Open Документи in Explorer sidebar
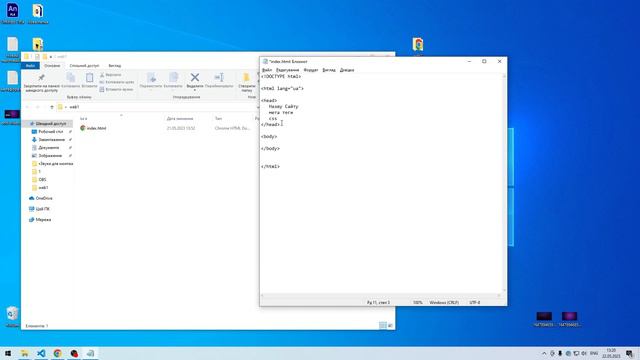640x360 pixels. tap(49, 147)
